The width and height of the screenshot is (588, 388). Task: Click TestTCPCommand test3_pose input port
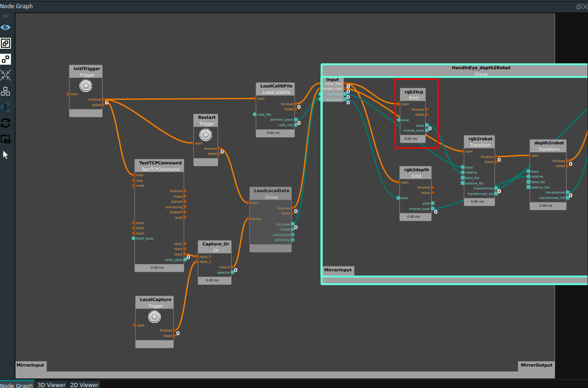134,238
